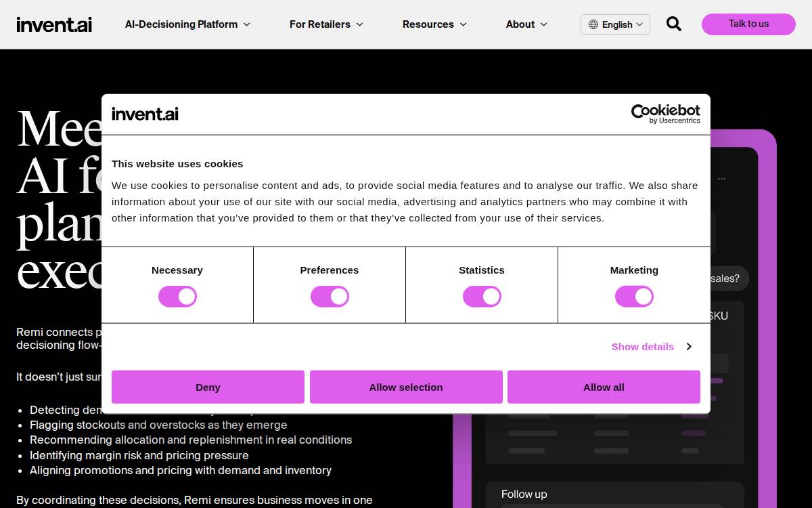Open the About dropdown menu
Image resolution: width=812 pixels, height=508 pixels.
point(526,24)
